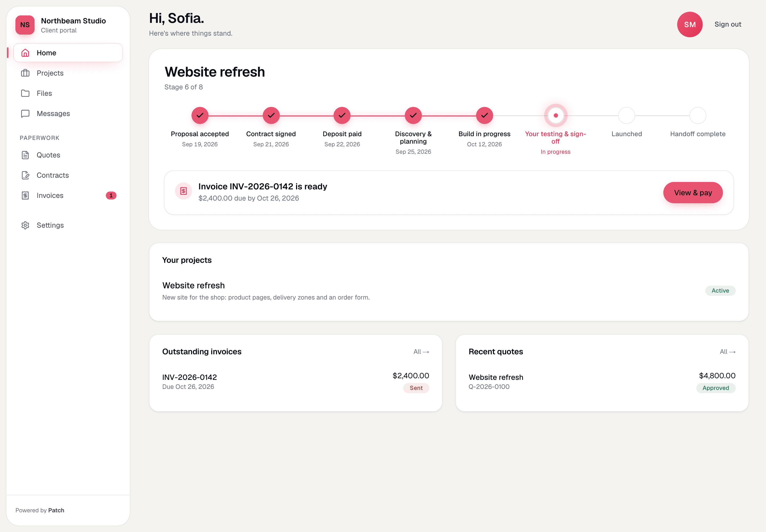
Task: Click the Patch link in footer
Action: 56,510
